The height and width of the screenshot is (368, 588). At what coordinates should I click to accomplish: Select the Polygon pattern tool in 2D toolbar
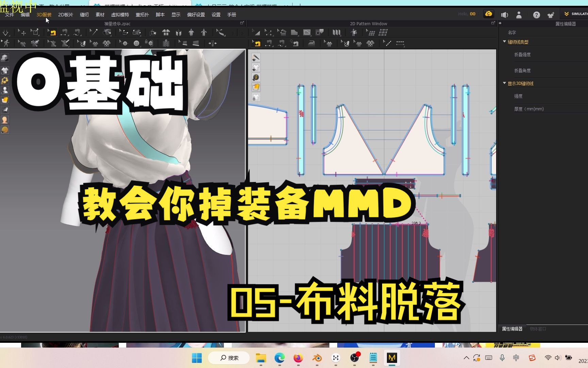(x=294, y=33)
